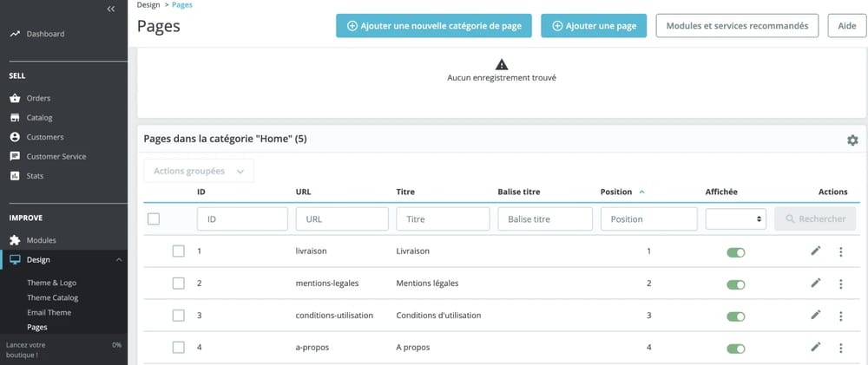The width and height of the screenshot is (868, 365).
Task: Open the Affichée filter select box
Action: click(735, 219)
